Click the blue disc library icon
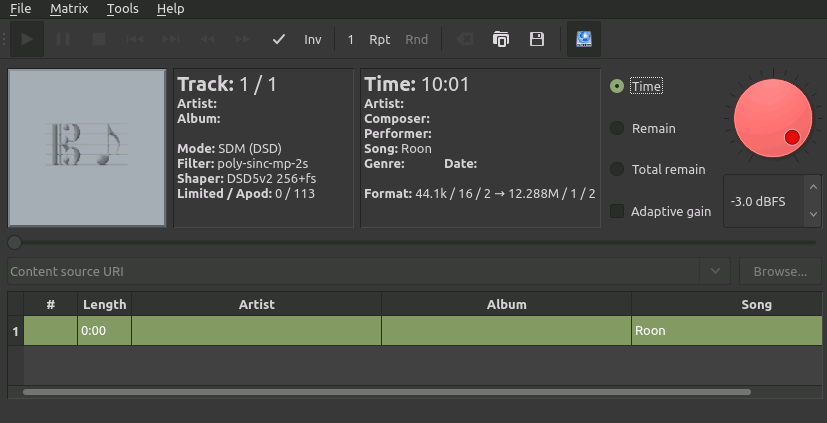The width and height of the screenshot is (827, 423). pos(584,39)
